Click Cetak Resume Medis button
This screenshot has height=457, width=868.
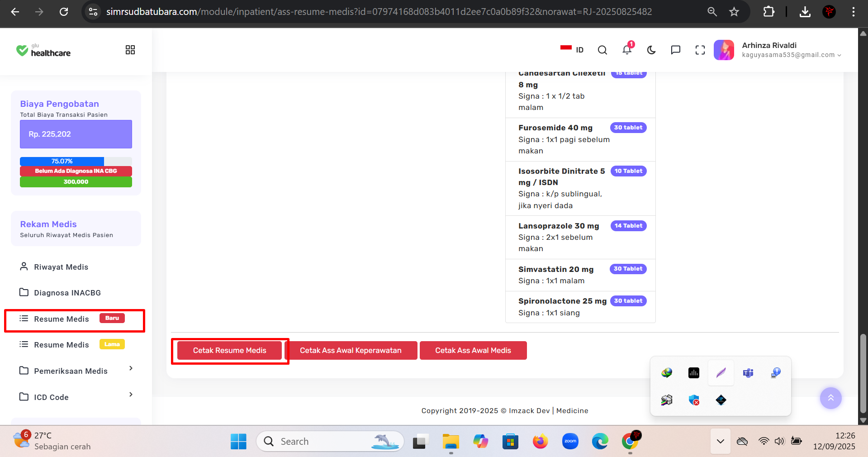[x=230, y=351]
